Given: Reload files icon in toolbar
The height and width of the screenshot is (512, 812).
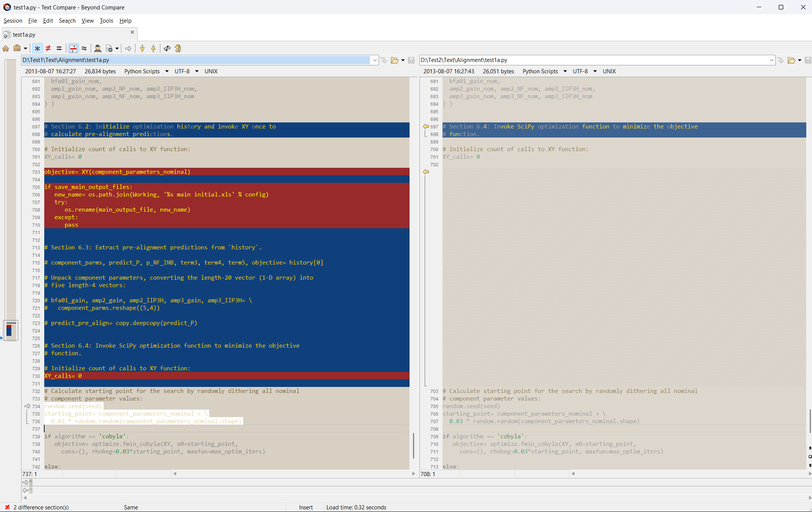Looking at the screenshot, I should pyautogui.click(x=178, y=48).
